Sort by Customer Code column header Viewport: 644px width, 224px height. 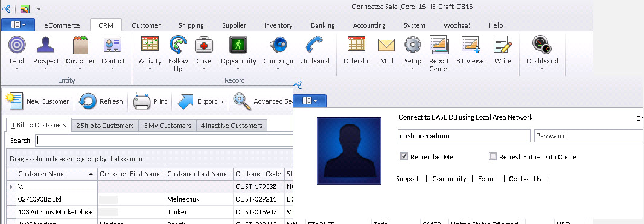coord(258,174)
